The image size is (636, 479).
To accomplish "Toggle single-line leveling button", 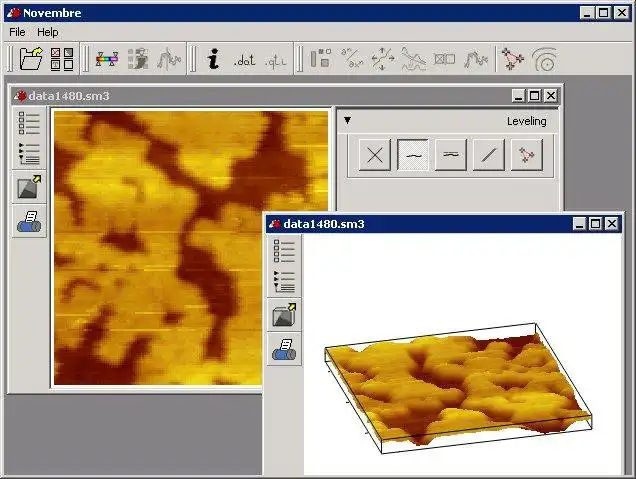I will pos(413,155).
